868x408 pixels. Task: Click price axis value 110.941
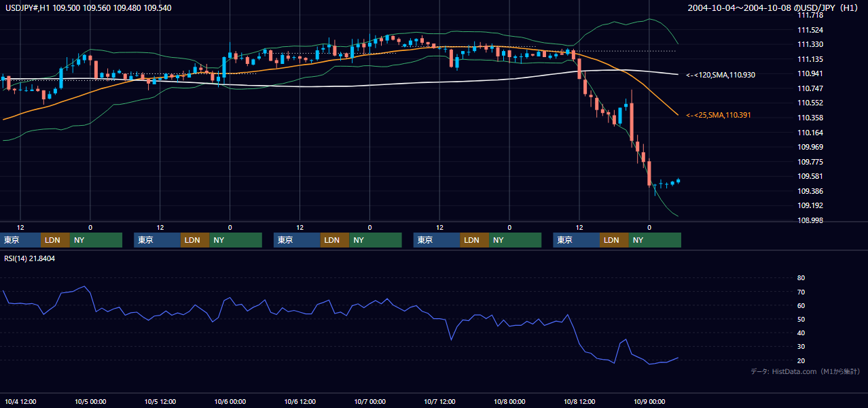[x=811, y=73]
